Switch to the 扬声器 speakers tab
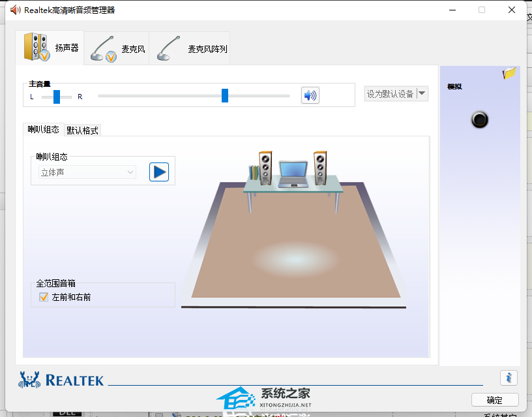Image resolution: width=532 pixels, height=417 pixels. [50, 48]
